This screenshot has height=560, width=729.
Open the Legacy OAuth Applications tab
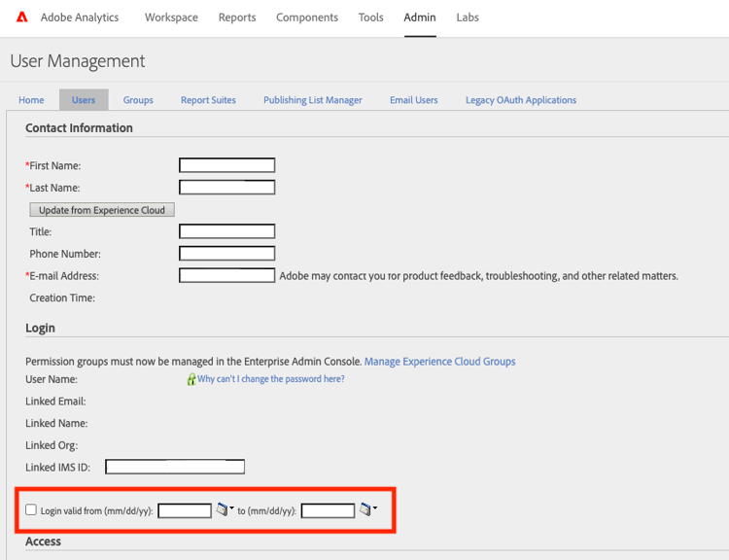(x=521, y=100)
